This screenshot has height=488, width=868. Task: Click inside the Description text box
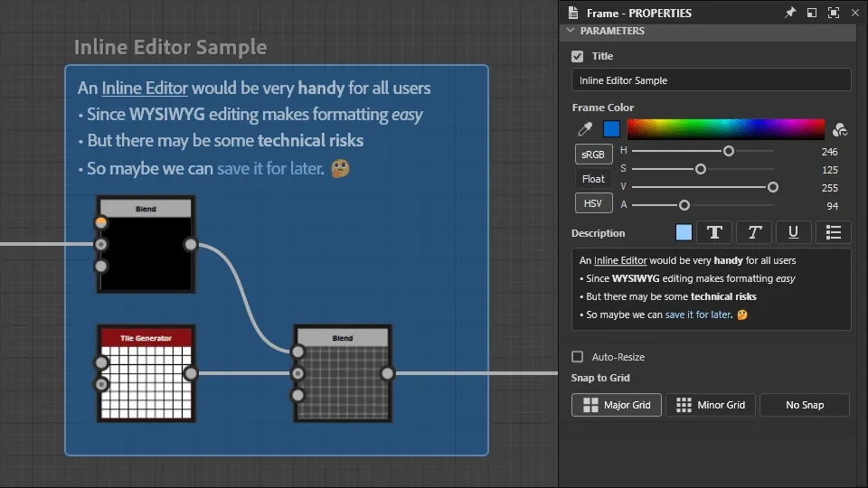pyautogui.click(x=711, y=289)
